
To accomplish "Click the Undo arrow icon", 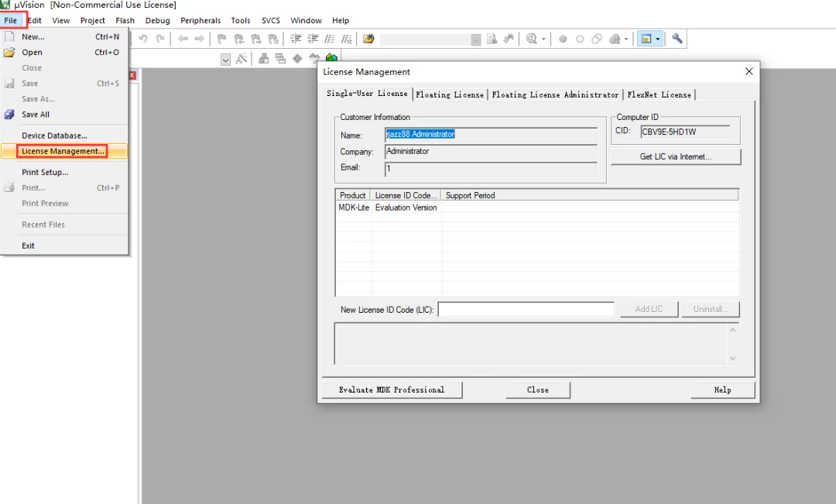I will [x=143, y=39].
